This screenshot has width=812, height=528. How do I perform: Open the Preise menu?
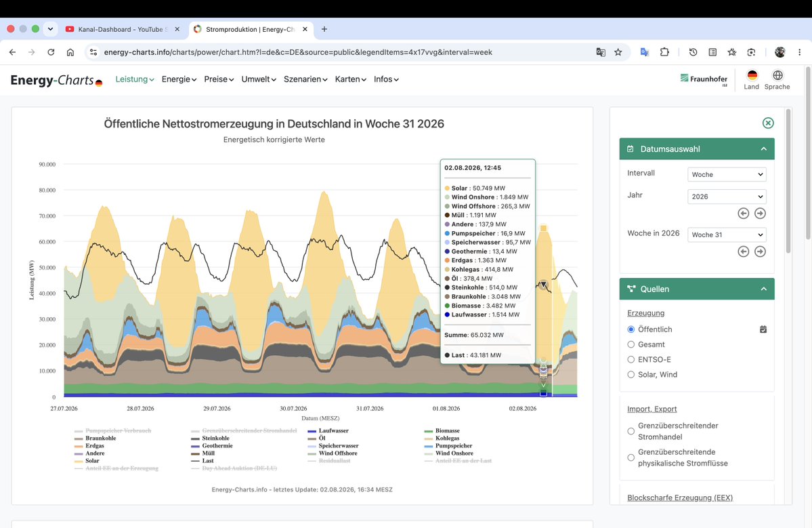click(219, 79)
